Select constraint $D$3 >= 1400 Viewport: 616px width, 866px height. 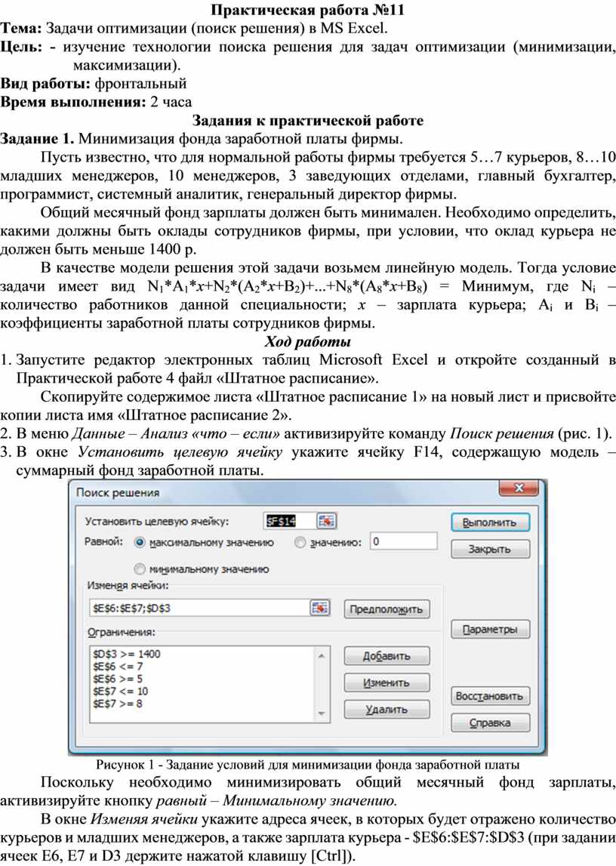(126, 654)
